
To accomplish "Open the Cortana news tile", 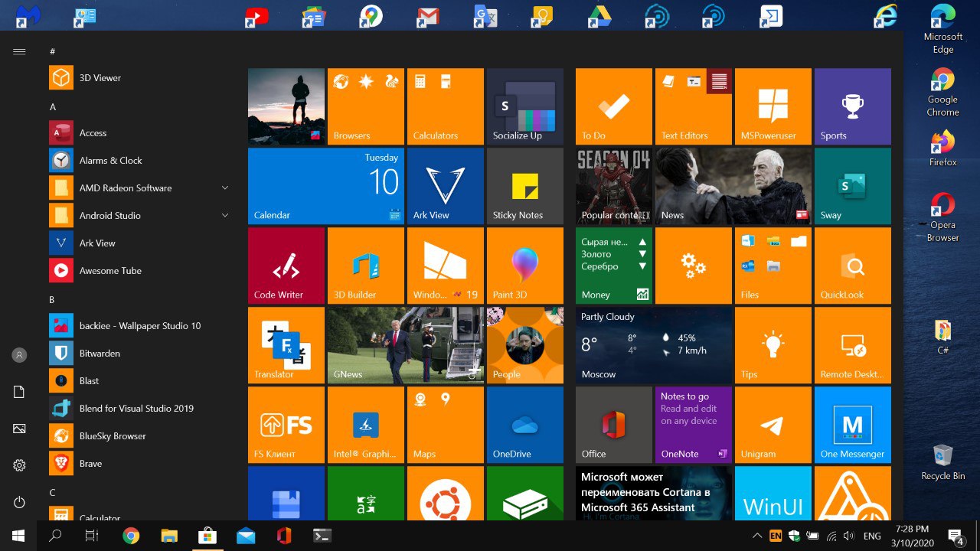I will 654,493.
